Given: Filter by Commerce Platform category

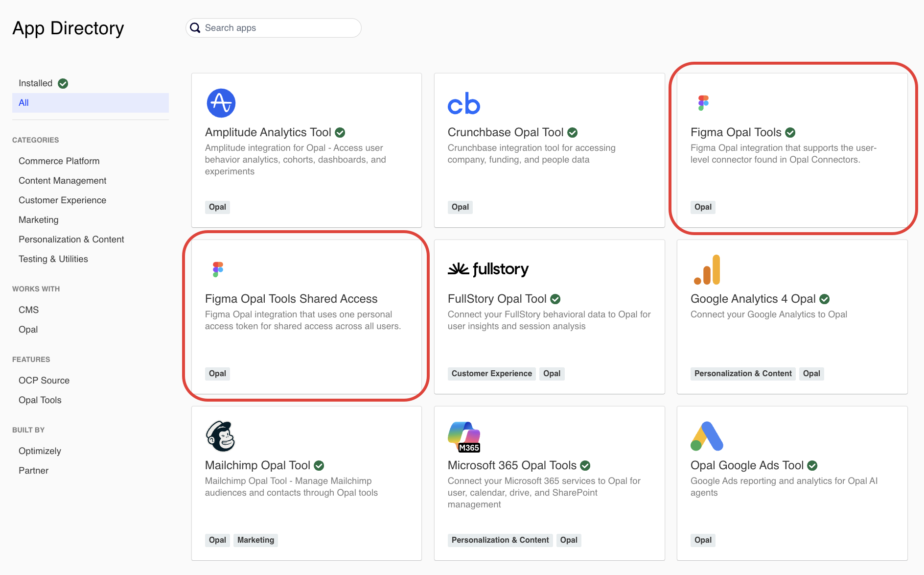Looking at the screenshot, I should point(59,161).
